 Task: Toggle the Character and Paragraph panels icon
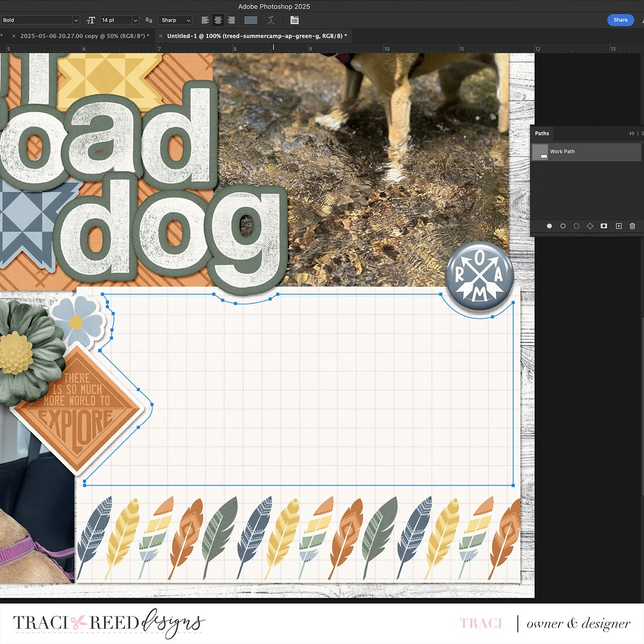[294, 20]
